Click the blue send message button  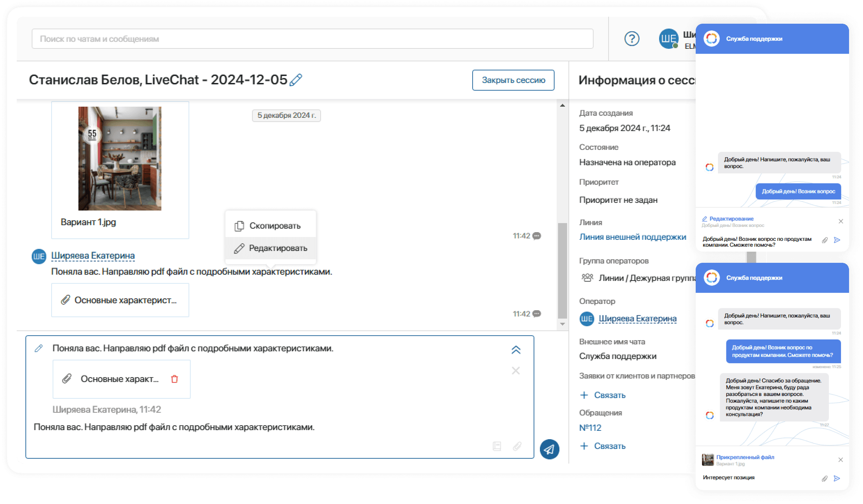549,449
